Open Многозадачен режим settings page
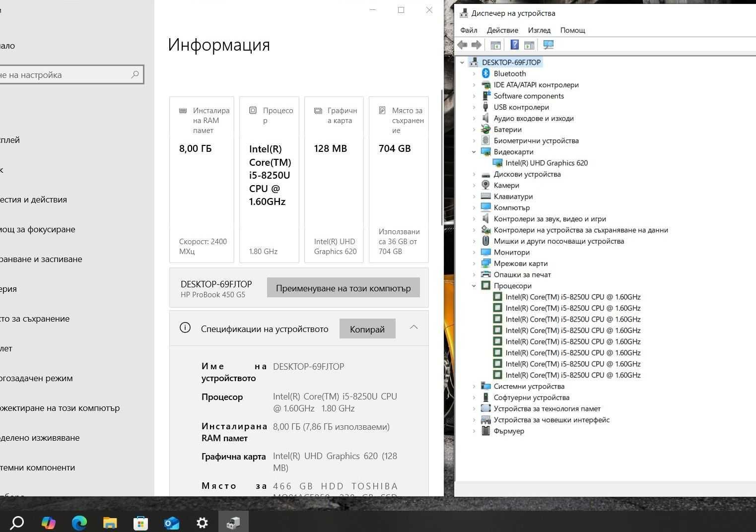Image resolution: width=756 pixels, height=532 pixels. point(36,378)
